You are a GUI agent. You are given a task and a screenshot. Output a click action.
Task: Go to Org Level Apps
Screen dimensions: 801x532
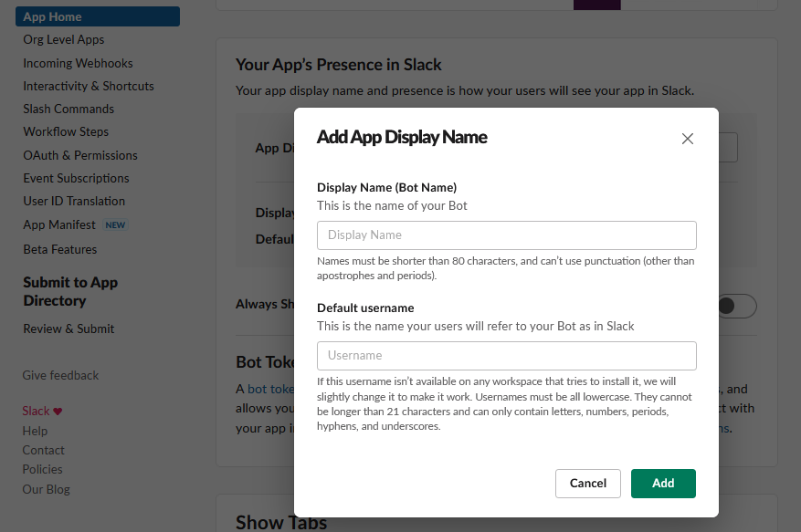[x=64, y=40]
